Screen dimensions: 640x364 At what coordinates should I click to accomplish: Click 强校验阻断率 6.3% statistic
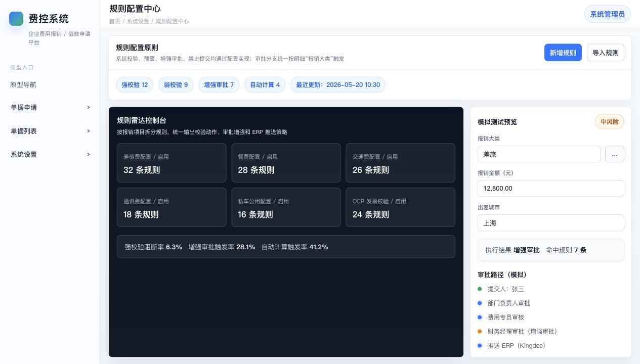[153, 247]
